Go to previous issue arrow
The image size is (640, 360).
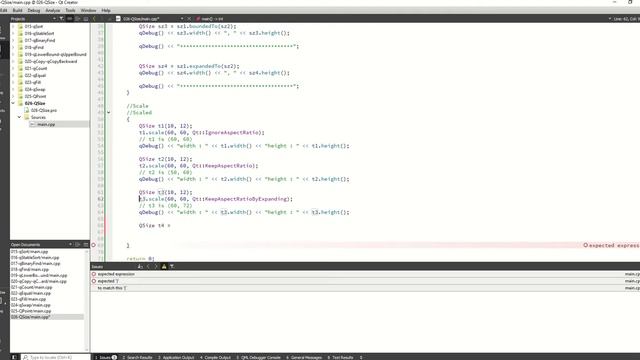pos(148,267)
